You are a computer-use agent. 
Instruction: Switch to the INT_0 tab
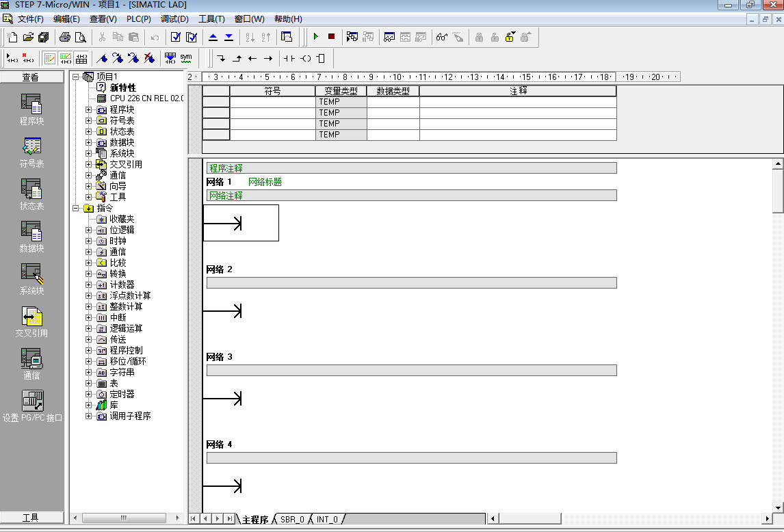click(327, 520)
